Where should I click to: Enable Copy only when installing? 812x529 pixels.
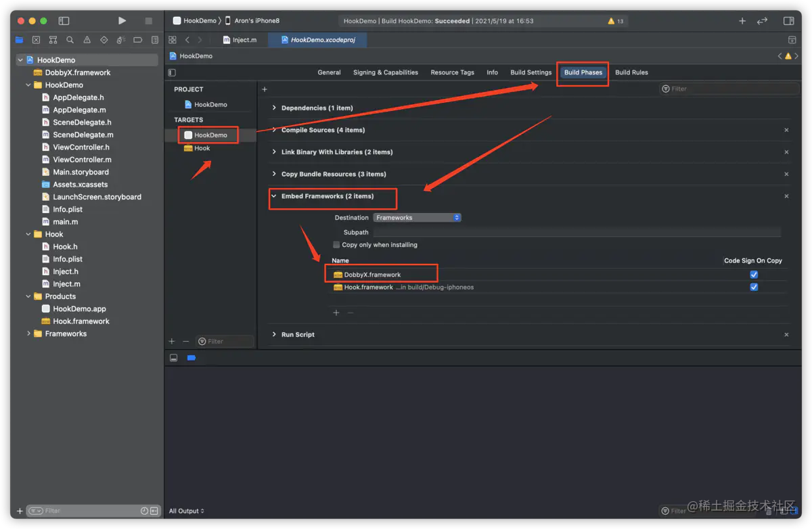pyautogui.click(x=336, y=245)
